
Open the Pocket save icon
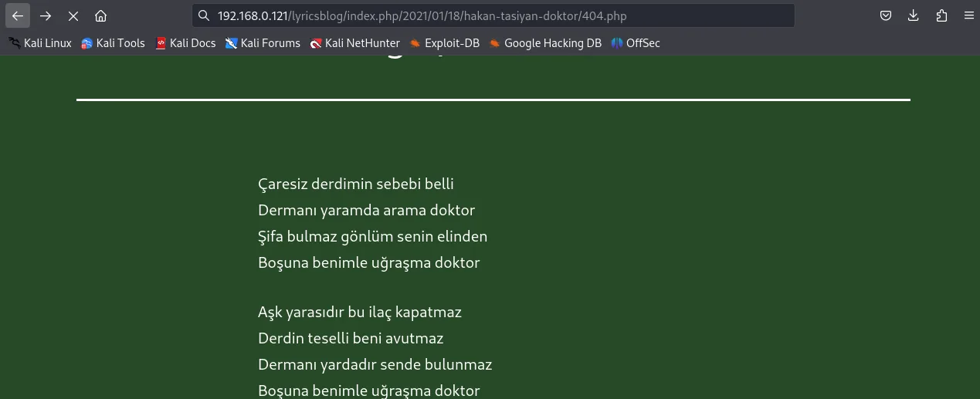pyautogui.click(x=887, y=15)
